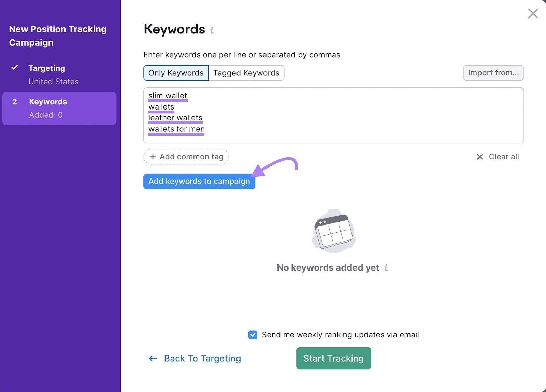
Task: Click the X icon next to Clear all
Action: [480, 157]
